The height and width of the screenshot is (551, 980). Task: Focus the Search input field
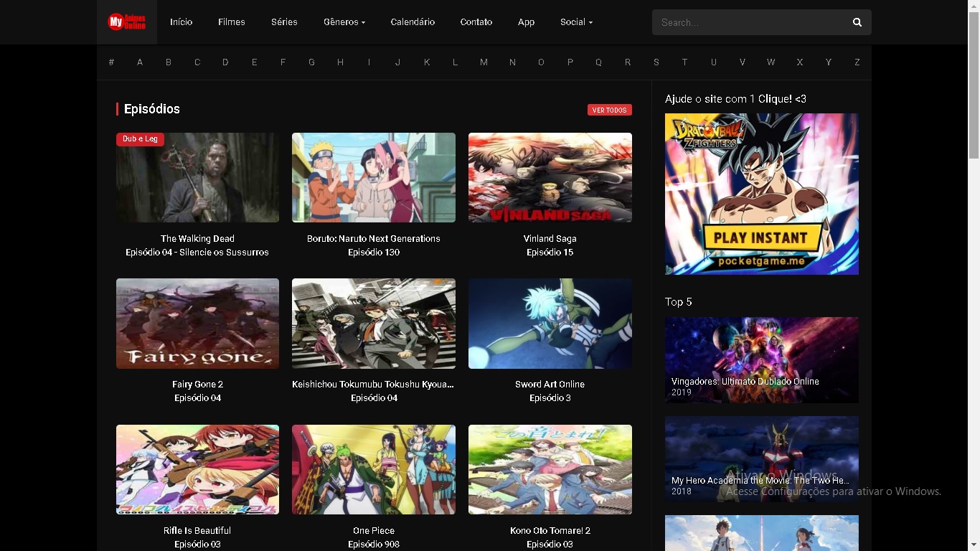[750, 22]
